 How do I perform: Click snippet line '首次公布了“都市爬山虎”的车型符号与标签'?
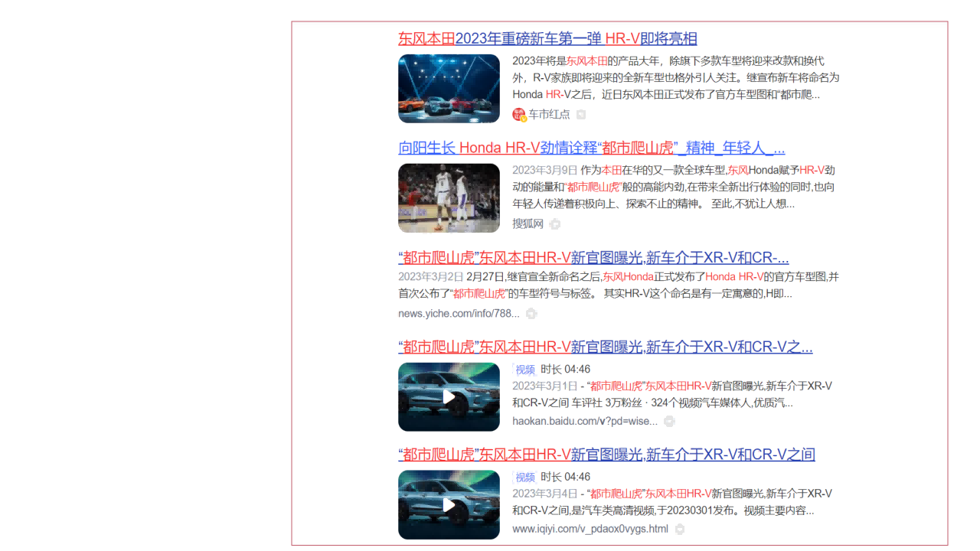pyautogui.click(x=595, y=293)
